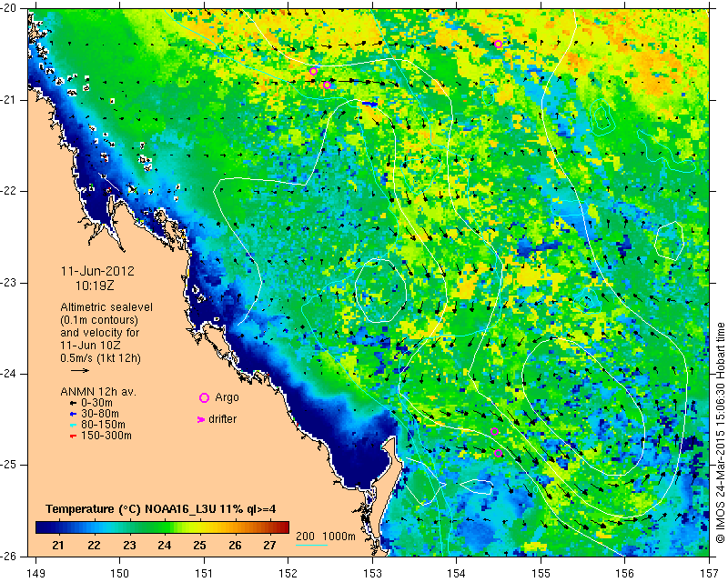Click the '30-80m' depth label
The width and height of the screenshot is (728, 582).
pos(100,414)
